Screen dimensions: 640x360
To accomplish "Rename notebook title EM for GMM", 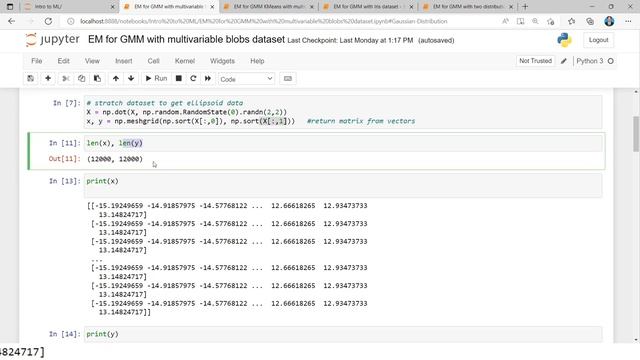I will coord(186,40).
